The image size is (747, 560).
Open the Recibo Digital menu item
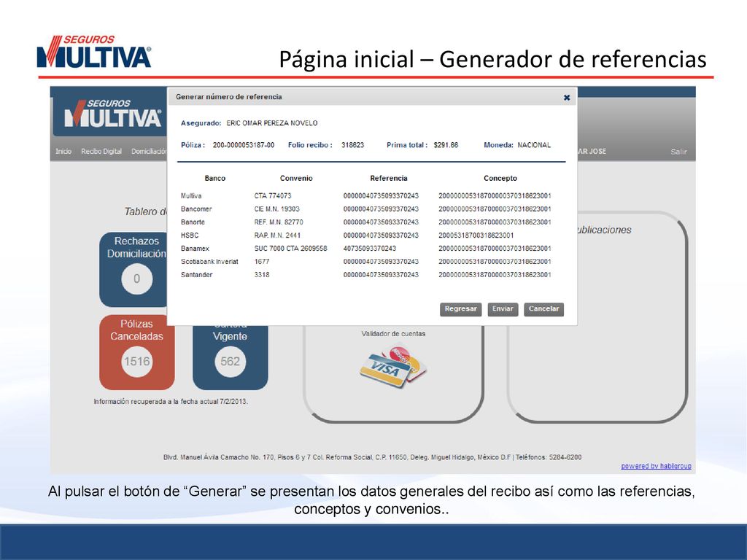101,152
